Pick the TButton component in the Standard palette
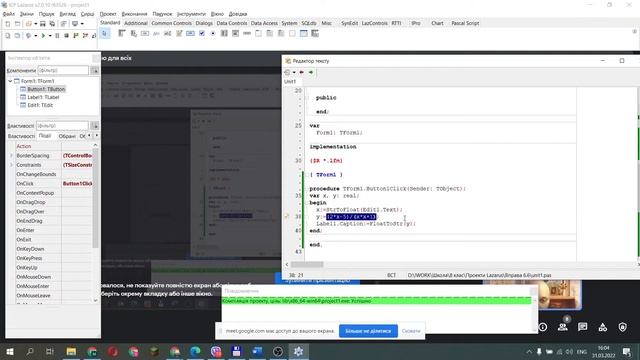 coord(145,33)
